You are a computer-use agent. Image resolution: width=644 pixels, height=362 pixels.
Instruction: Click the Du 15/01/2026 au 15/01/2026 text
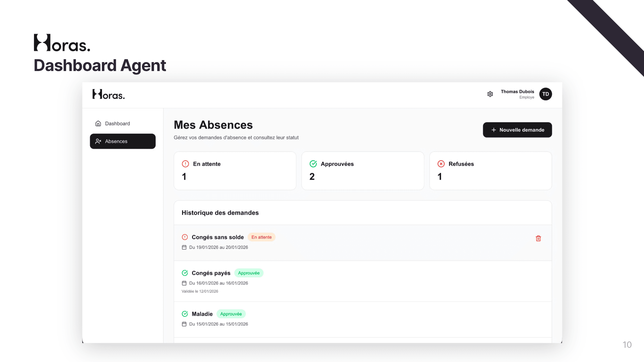click(x=219, y=324)
